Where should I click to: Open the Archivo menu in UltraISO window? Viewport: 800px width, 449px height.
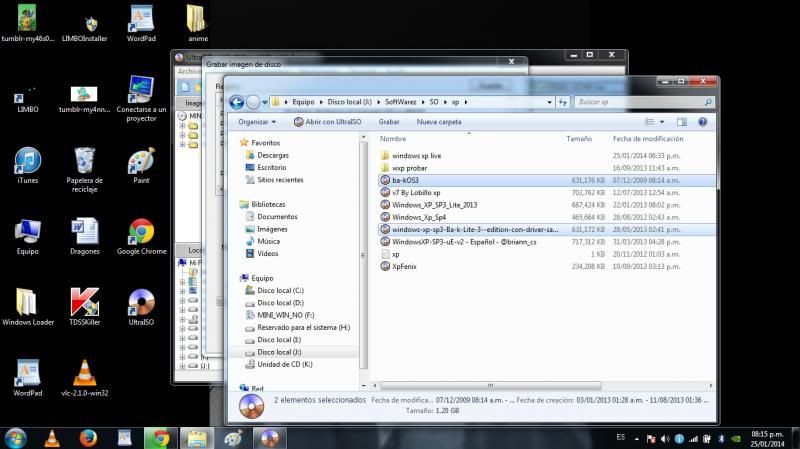[189, 71]
